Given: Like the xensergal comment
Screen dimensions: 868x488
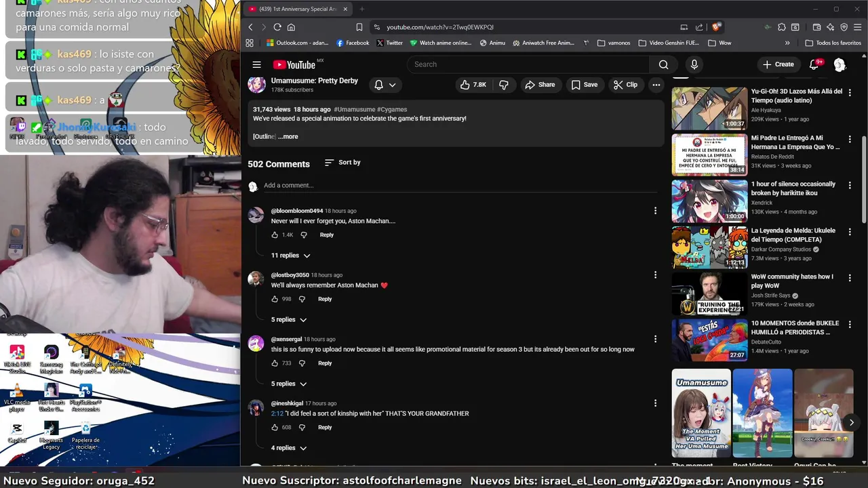Looking at the screenshot, I should click(x=275, y=363).
